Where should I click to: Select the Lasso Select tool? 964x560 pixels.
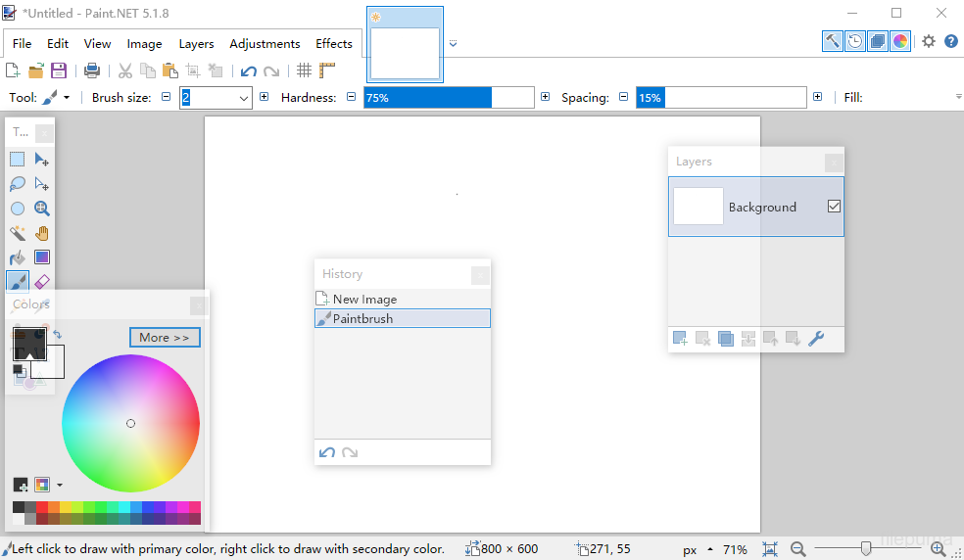pyautogui.click(x=18, y=184)
